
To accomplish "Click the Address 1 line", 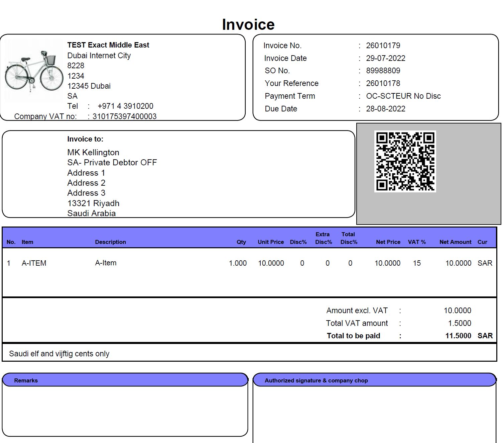I will tap(86, 173).
